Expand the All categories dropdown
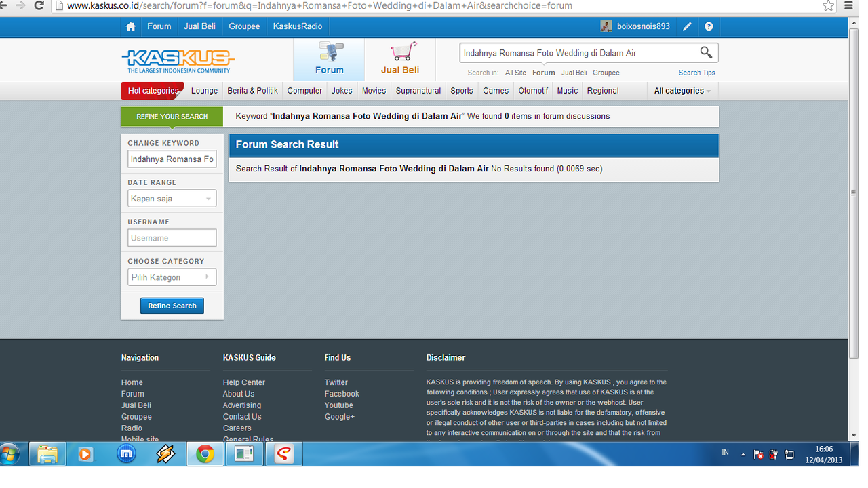 (x=682, y=91)
